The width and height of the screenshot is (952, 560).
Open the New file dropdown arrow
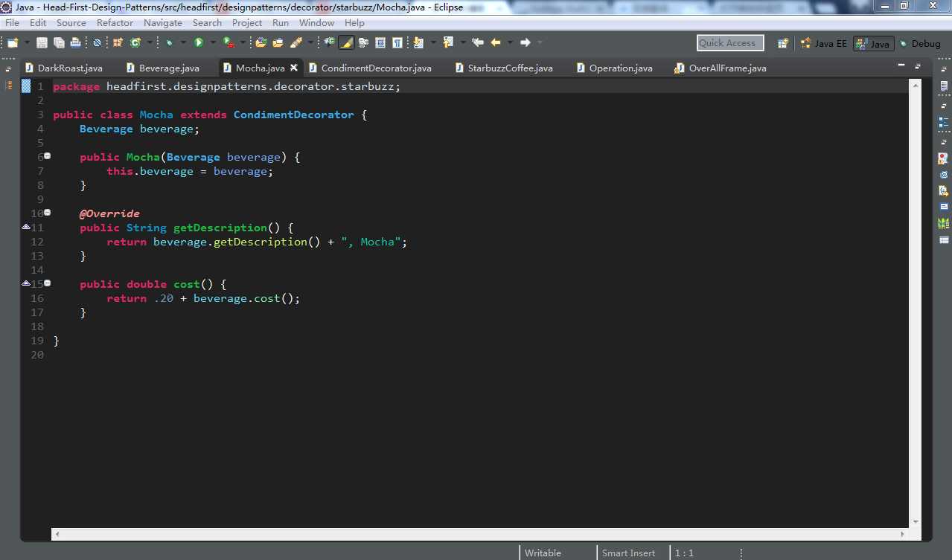pos(27,43)
